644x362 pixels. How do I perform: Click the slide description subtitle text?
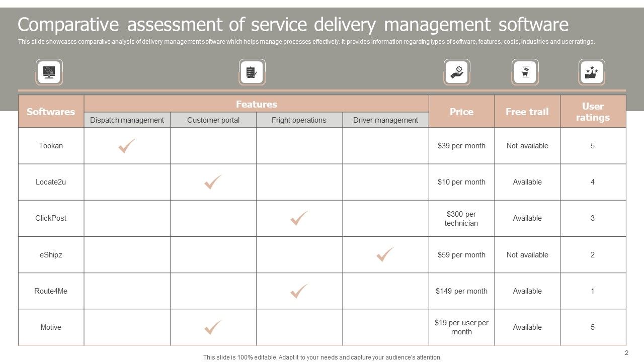[x=306, y=42]
